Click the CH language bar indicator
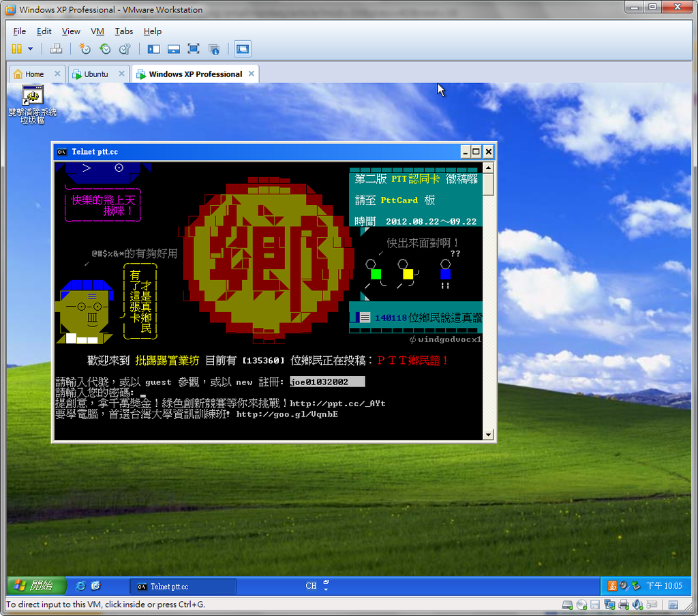 point(311,586)
